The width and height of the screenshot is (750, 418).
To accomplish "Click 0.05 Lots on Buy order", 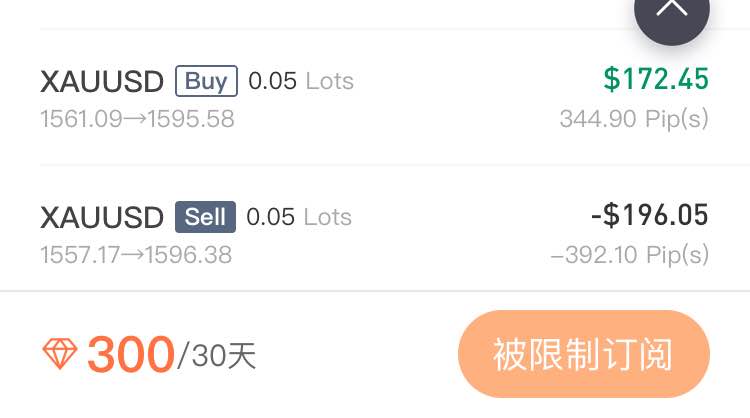I will (x=300, y=81).
